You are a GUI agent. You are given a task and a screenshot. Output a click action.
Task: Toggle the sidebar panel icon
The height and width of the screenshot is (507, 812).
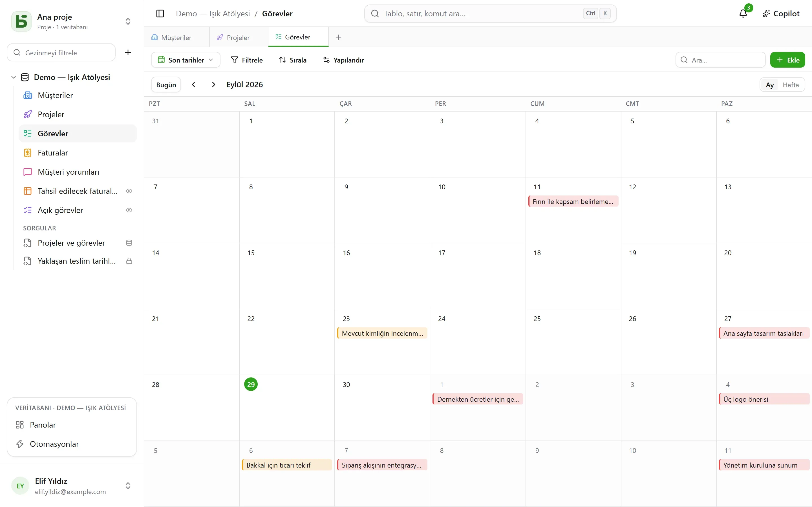coord(160,14)
